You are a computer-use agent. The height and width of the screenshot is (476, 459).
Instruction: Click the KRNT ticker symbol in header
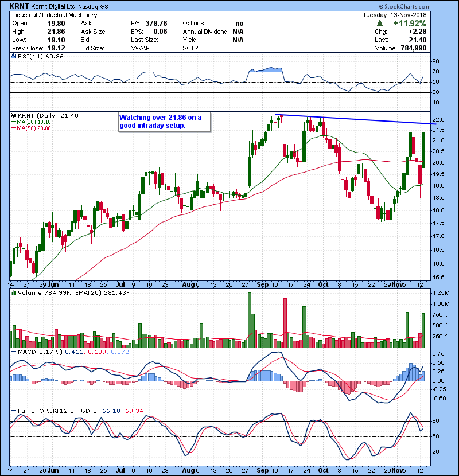point(19,6)
